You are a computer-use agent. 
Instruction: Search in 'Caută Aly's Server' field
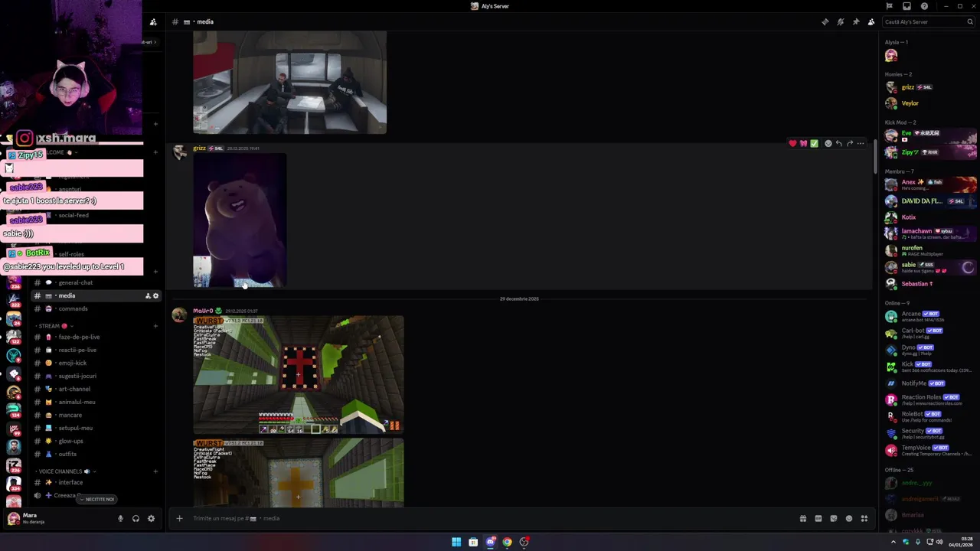(927, 21)
